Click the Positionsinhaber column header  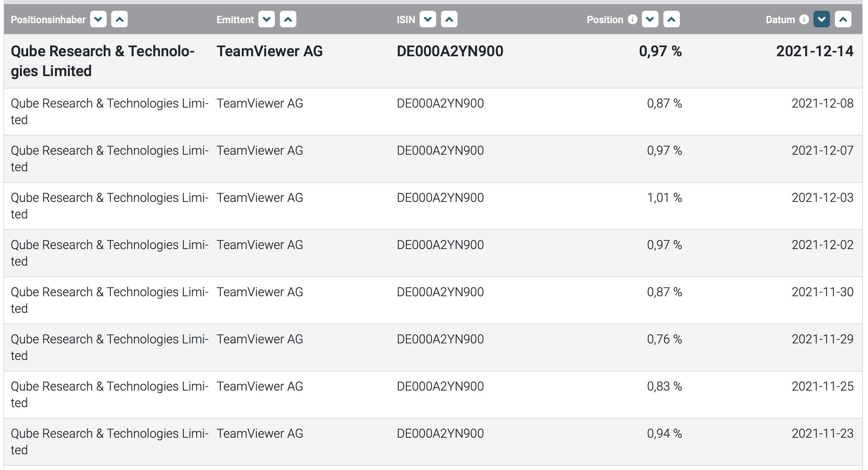tap(48, 19)
